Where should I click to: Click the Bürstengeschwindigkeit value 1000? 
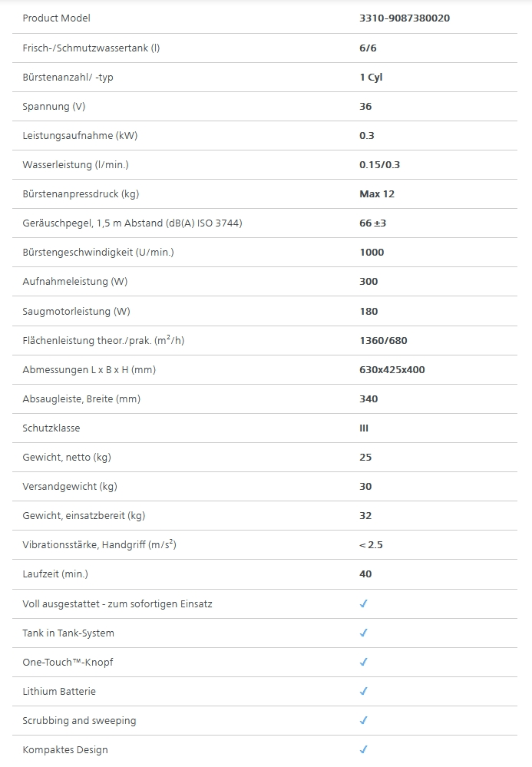pyautogui.click(x=372, y=252)
